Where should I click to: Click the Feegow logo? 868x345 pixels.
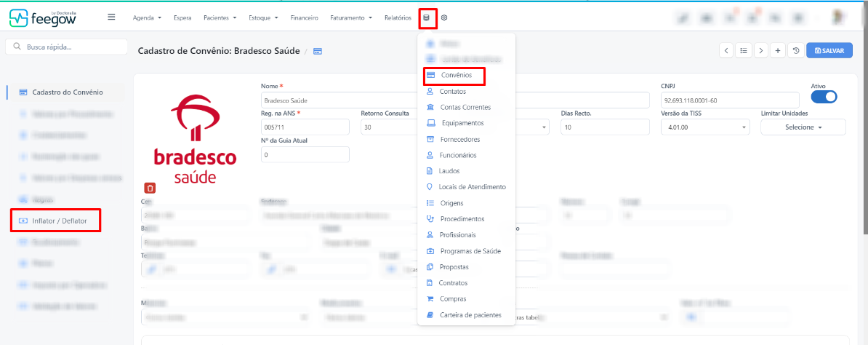click(x=43, y=17)
